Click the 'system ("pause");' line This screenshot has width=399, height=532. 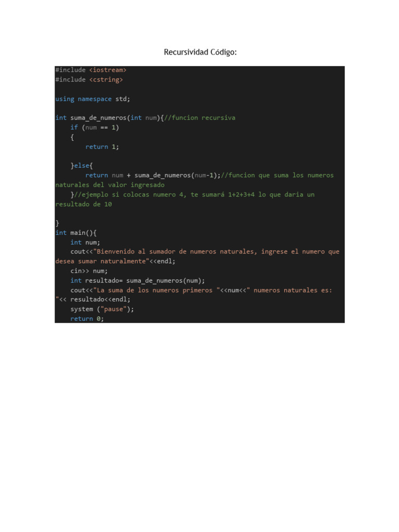[102, 310]
